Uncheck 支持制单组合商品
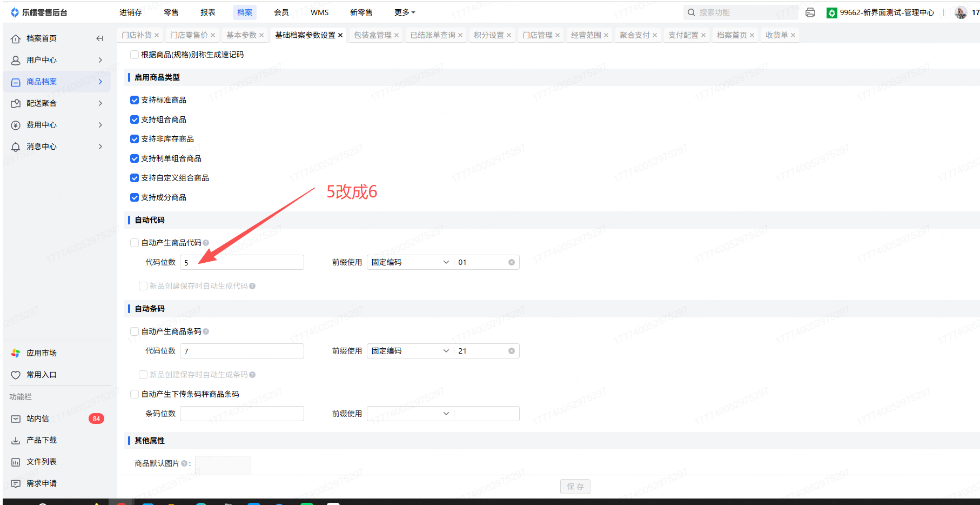The width and height of the screenshot is (980, 505). point(135,158)
